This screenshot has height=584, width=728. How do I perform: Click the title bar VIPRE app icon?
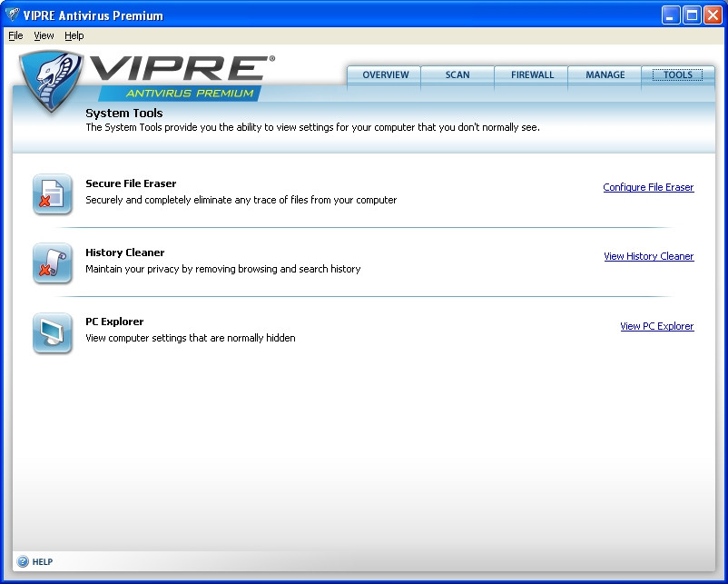pyautogui.click(x=13, y=15)
